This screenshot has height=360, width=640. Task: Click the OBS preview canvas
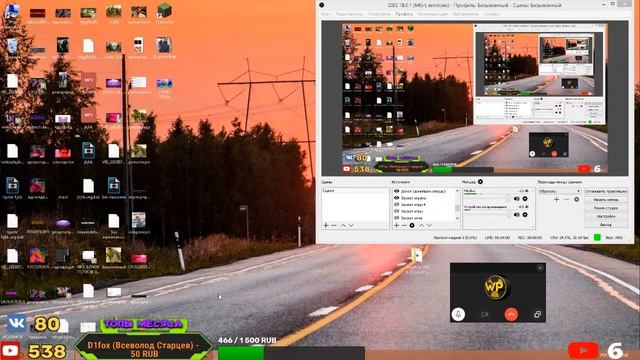[x=475, y=98]
